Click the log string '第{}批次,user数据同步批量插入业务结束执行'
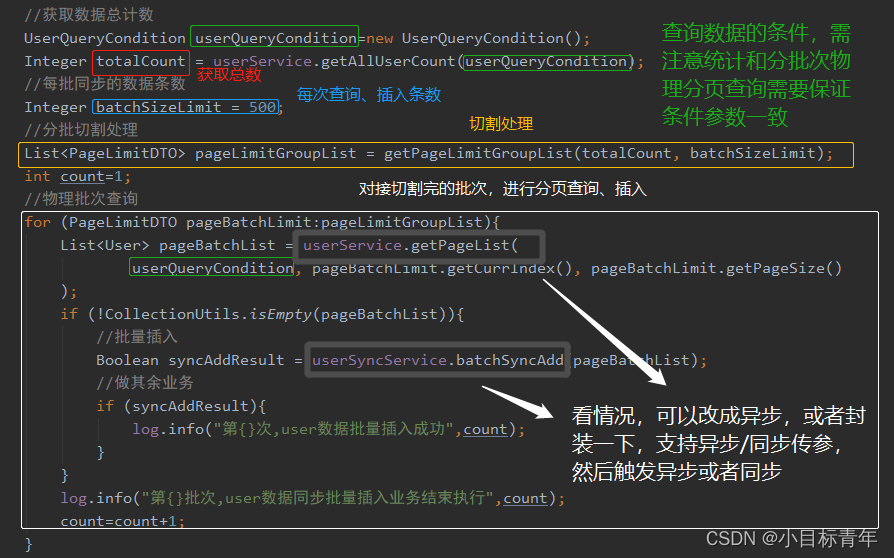This screenshot has height=558, width=894. 318,498
